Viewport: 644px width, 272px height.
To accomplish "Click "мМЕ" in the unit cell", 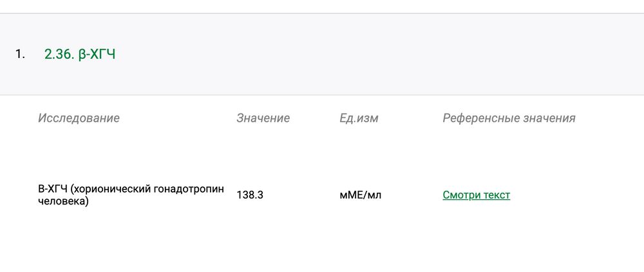I will (351, 195).
